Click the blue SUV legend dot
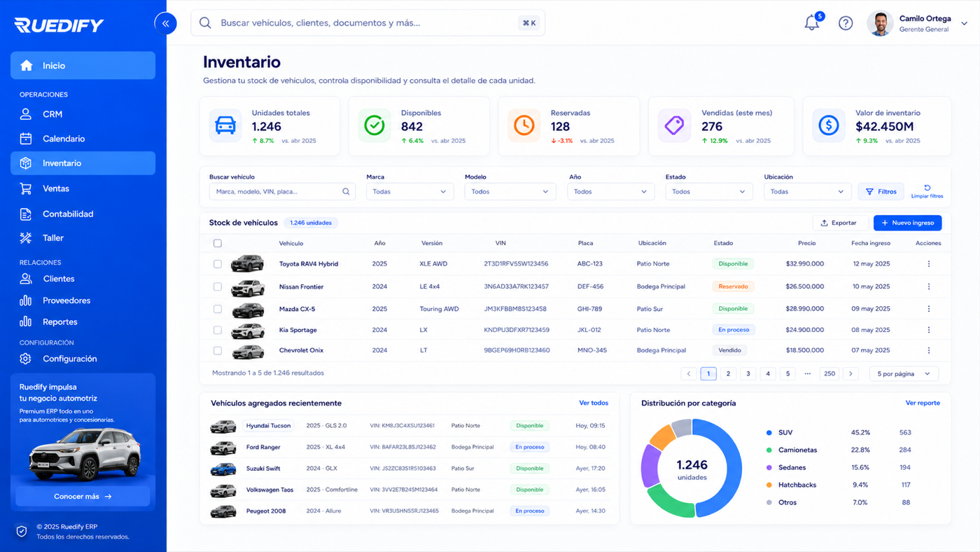Viewport: 980px width, 552px height. click(769, 433)
